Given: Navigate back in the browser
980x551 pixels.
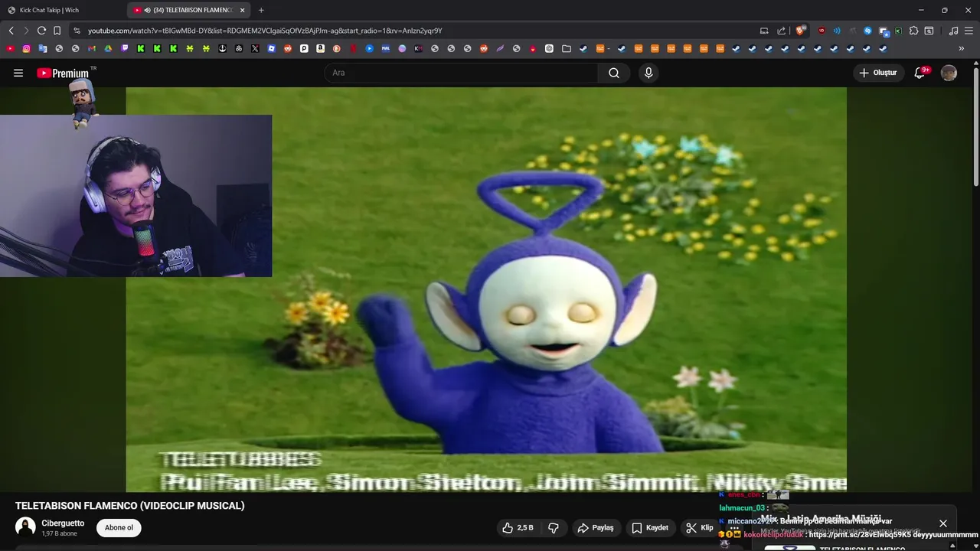Looking at the screenshot, I should [x=11, y=31].
